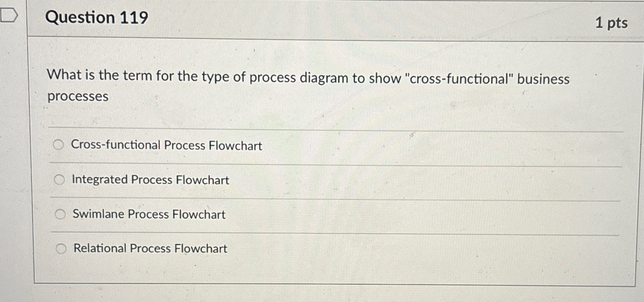Select the radio button for Relational Process Flowchart
Viewport: 644px width, 302px height.
(62, 248)
